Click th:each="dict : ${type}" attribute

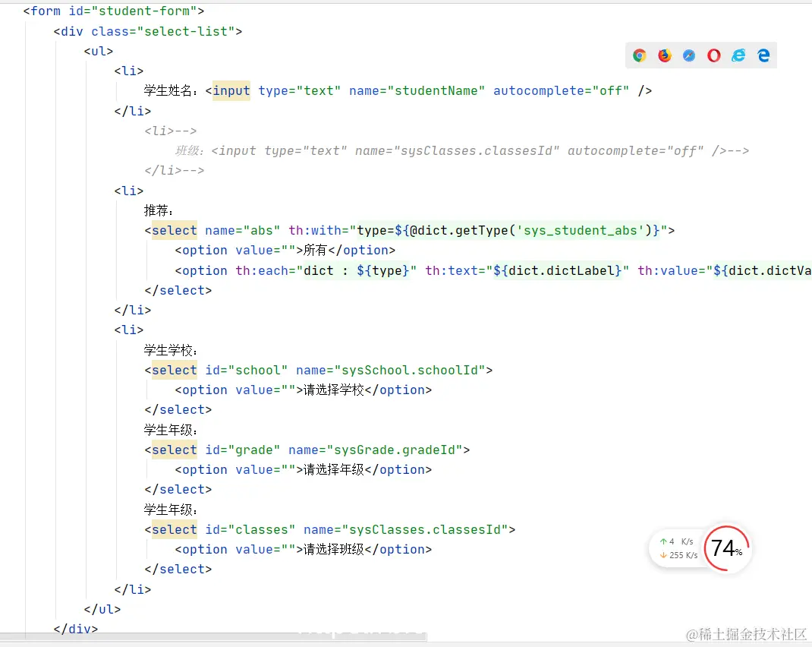click(326, 270)
